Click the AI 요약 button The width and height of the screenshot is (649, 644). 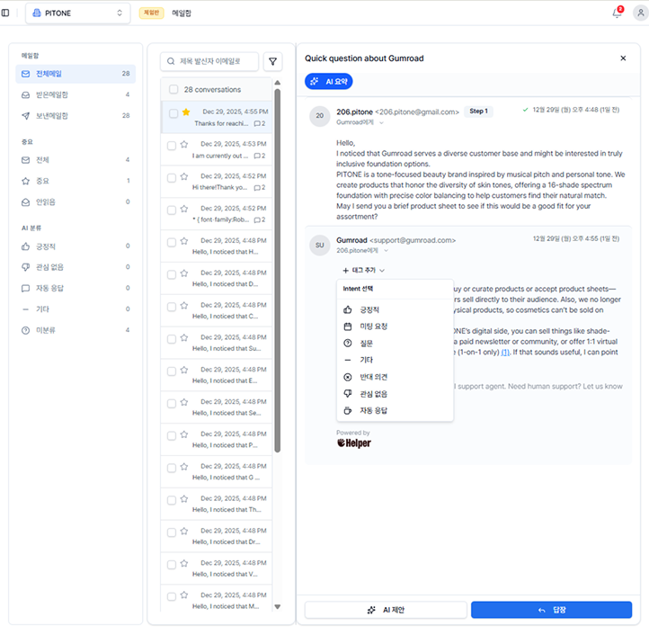click(329, 82)
